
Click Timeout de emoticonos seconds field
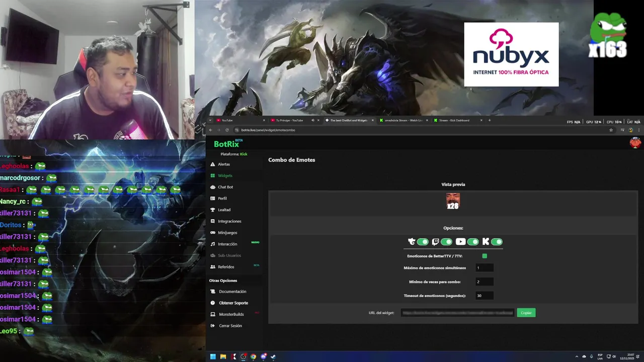(484, 296)
